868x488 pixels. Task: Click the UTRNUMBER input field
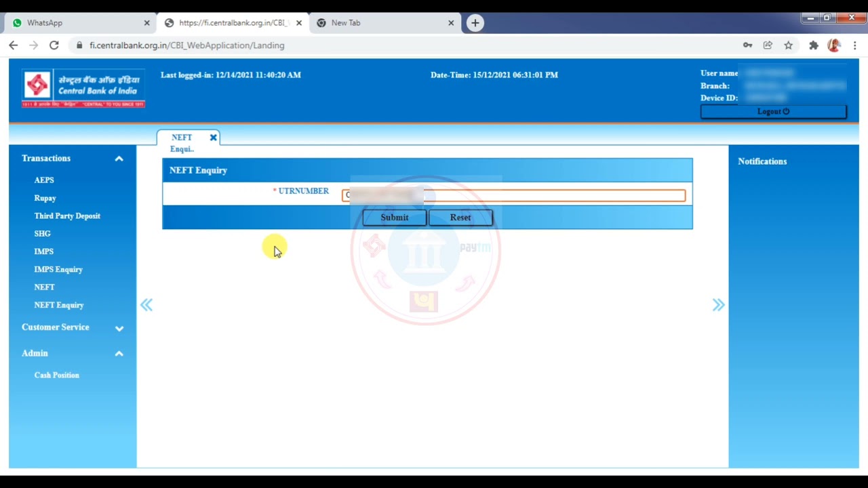(x=513, y=195)
